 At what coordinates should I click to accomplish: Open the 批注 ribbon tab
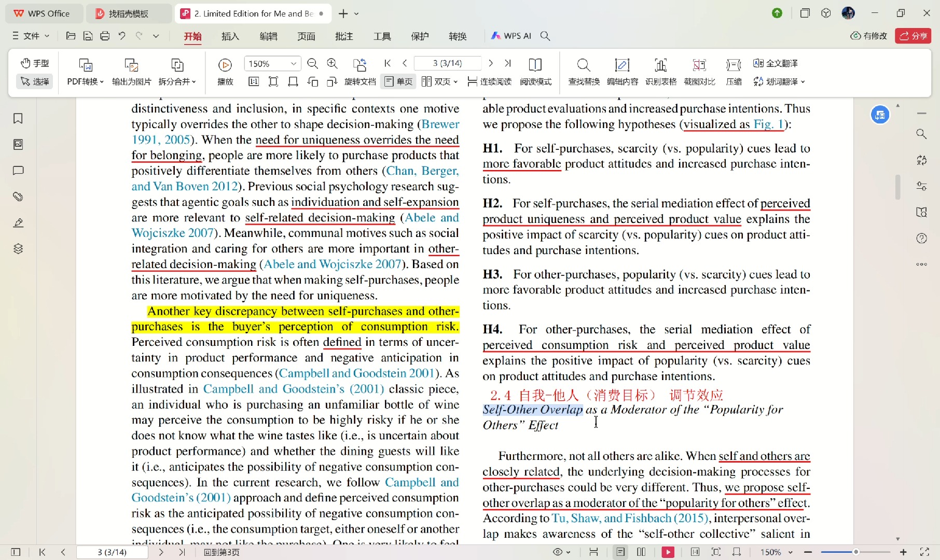(343, 36)
